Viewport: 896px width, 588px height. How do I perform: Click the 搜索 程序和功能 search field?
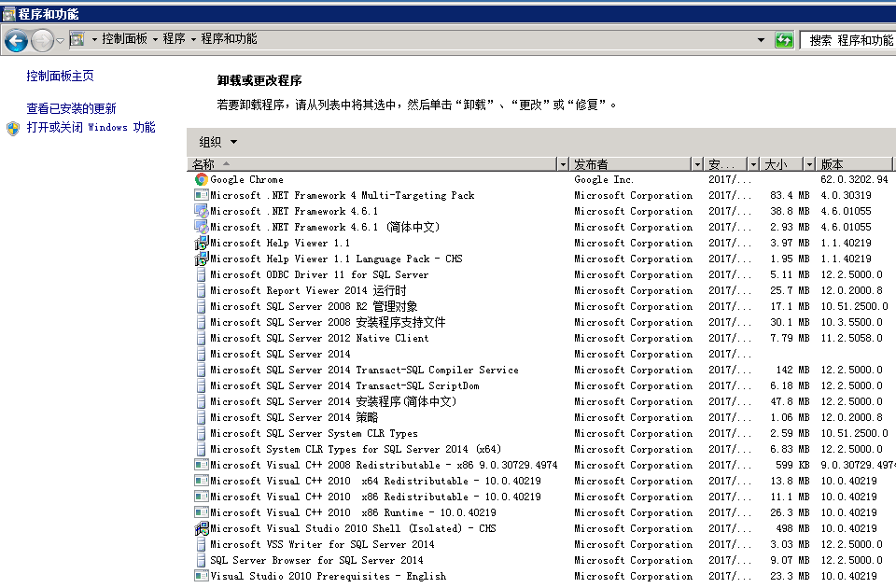(849, 40)
